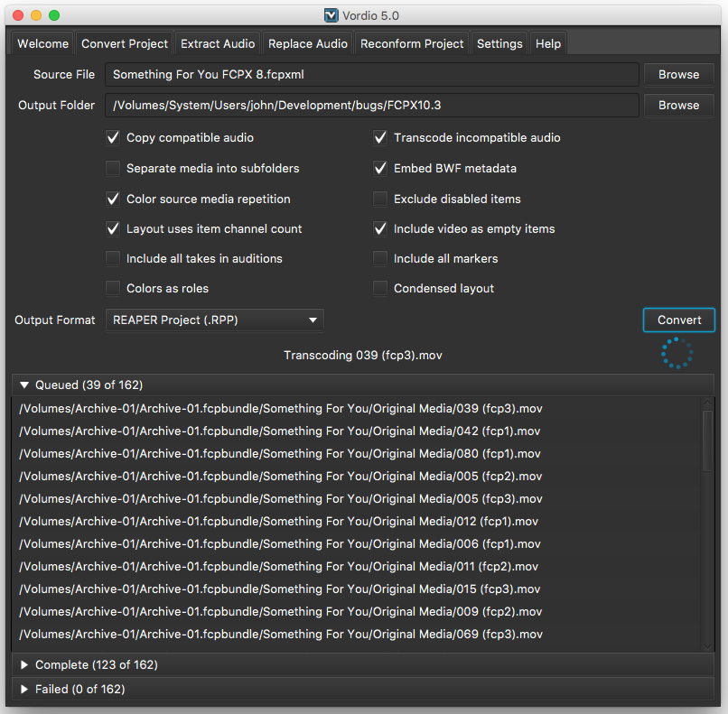Click the Vordio app icon in title bar
728x714 pixels.
coord(331,15)
